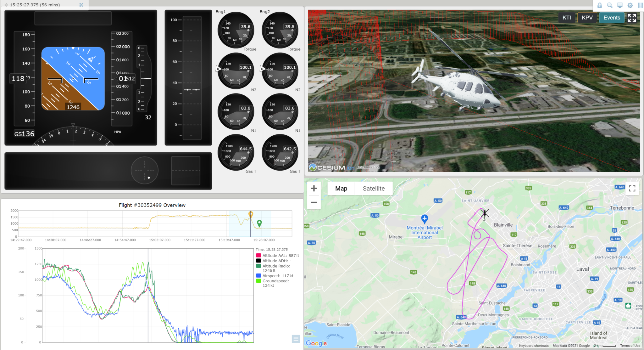Viewport: 644px width, 350px height.
Task: Open the settings gear icon
Action: point(630,5)
